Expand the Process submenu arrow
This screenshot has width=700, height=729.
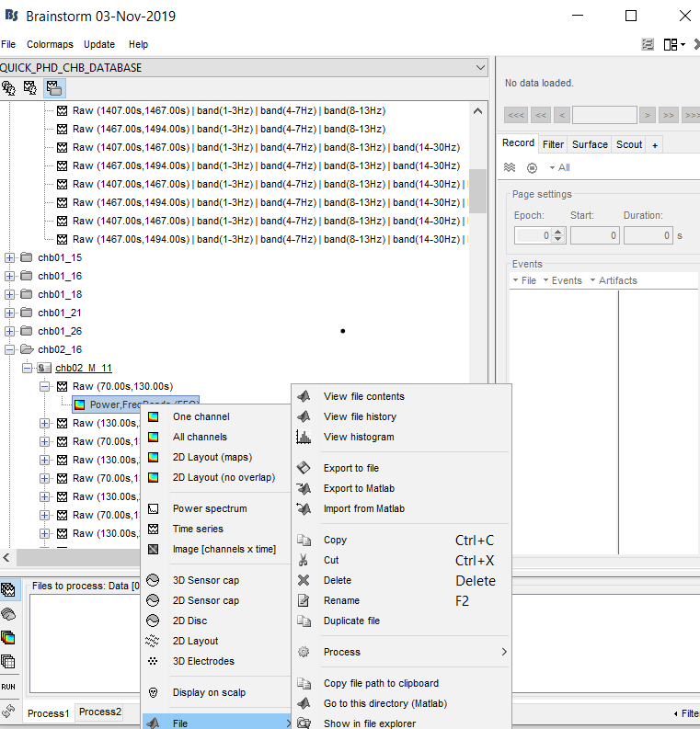pos(503,652)
